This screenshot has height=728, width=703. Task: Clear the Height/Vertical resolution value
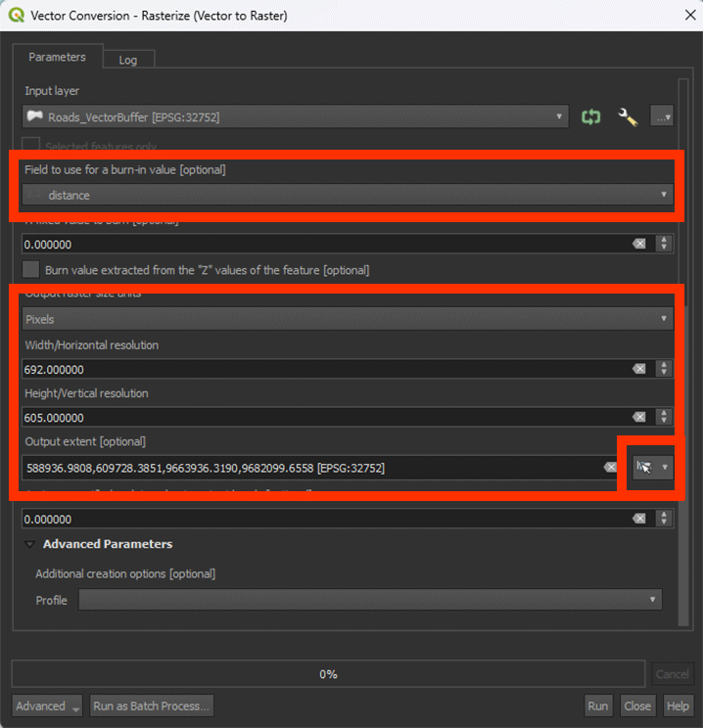point(639,417)
